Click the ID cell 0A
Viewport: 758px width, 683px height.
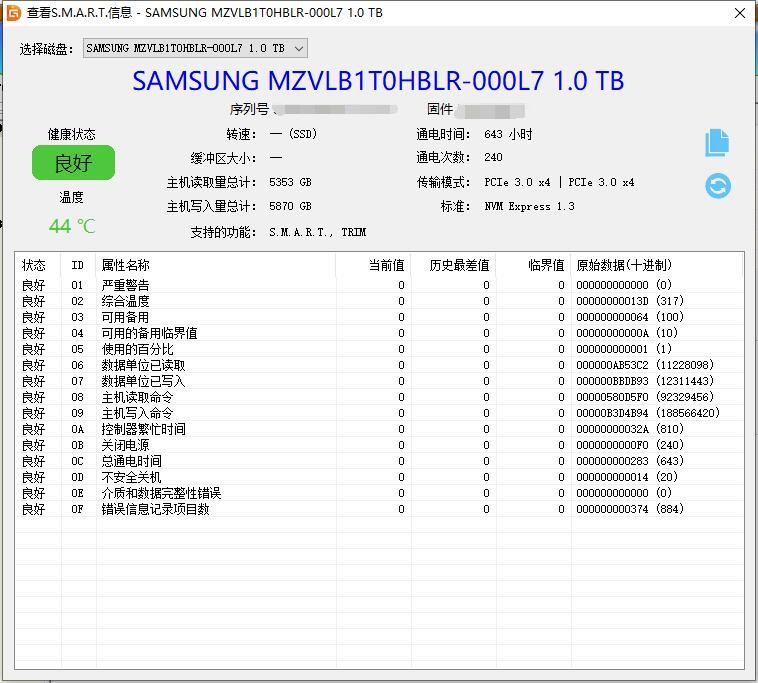coord(77,429)
